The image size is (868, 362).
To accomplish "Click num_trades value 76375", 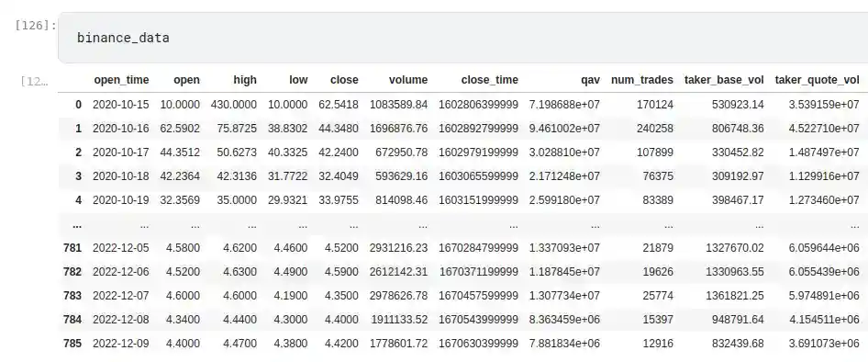I will [657, 175].
